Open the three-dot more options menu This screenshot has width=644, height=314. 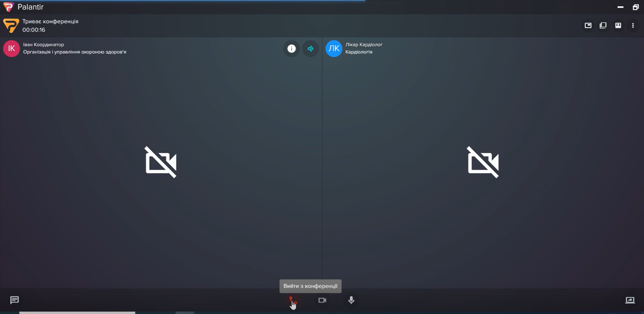coord(633,26)
